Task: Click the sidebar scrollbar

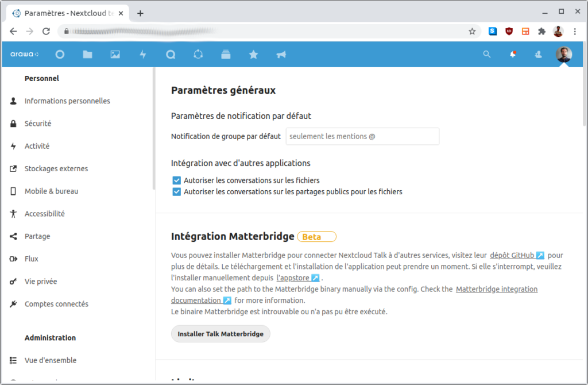Action: (x=154, y=128)
